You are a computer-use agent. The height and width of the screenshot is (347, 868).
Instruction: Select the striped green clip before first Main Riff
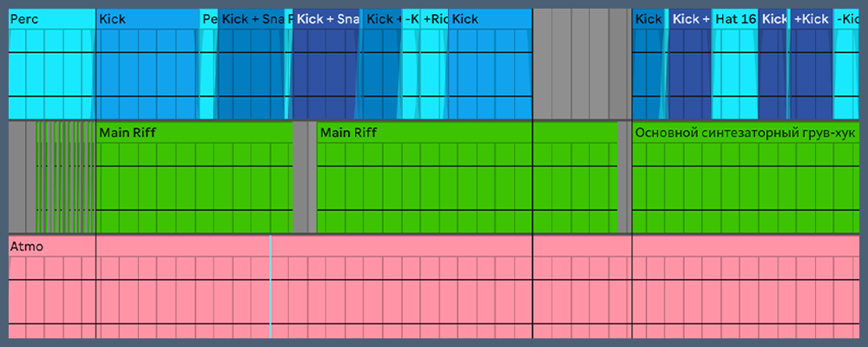[66, 177]
